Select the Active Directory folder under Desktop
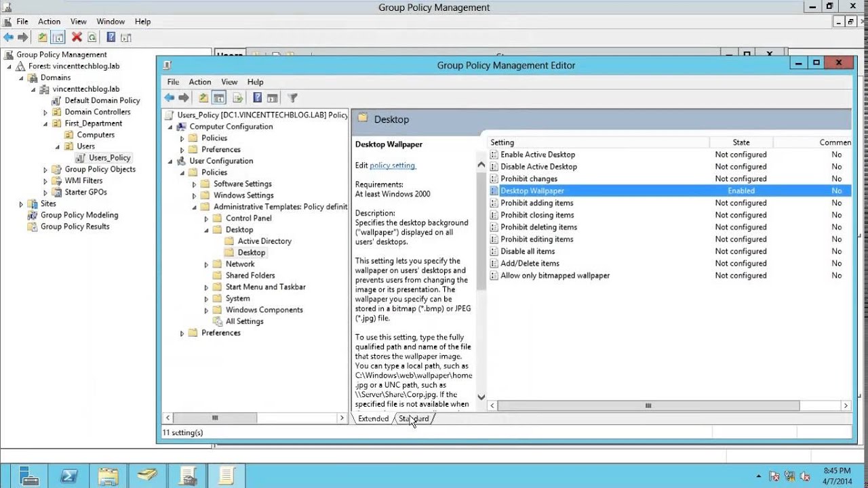Screen dimensions: 868x488 [x=264, y=241]
